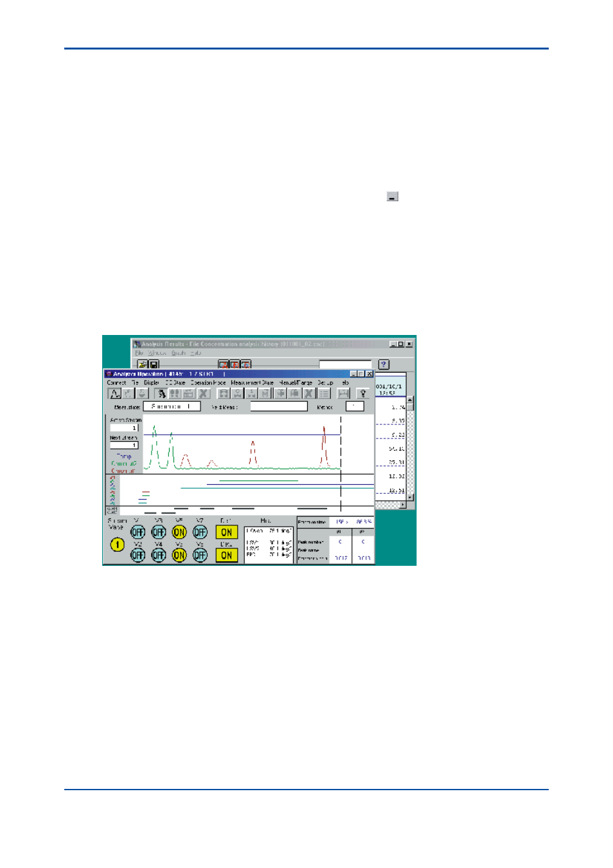Click the Method number field

pos(355,406)
